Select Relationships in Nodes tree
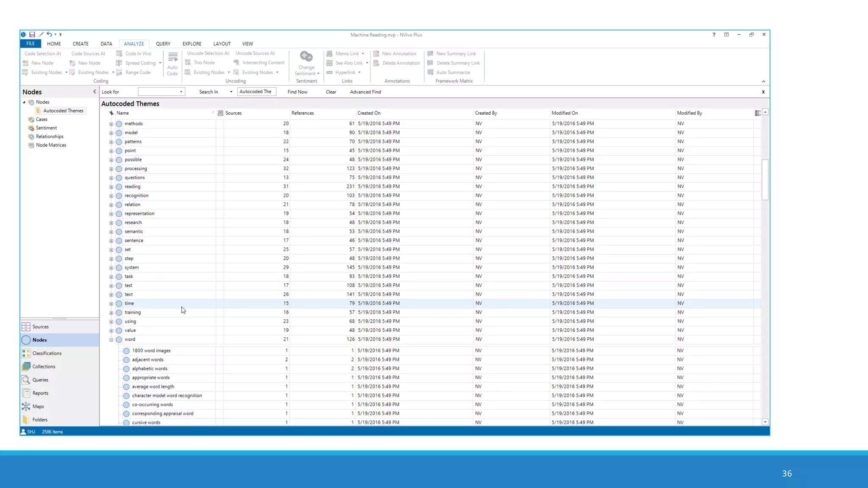 [x=50, y=136]
